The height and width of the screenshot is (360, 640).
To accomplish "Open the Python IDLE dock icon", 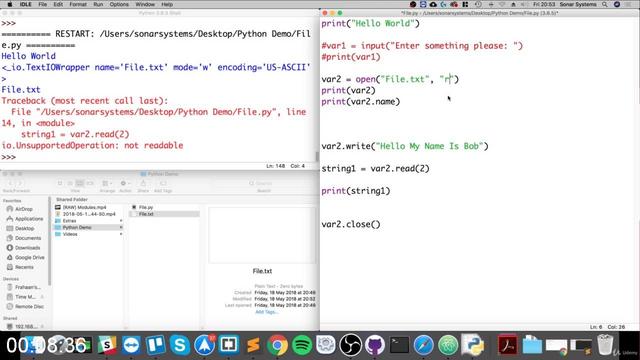I will (x=473, y=345).
